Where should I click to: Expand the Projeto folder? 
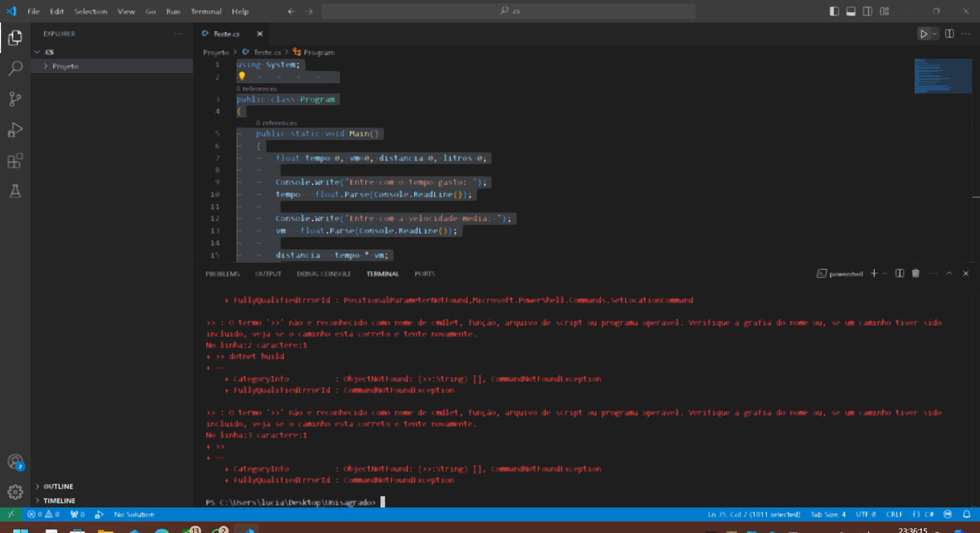tap(65, 66)
